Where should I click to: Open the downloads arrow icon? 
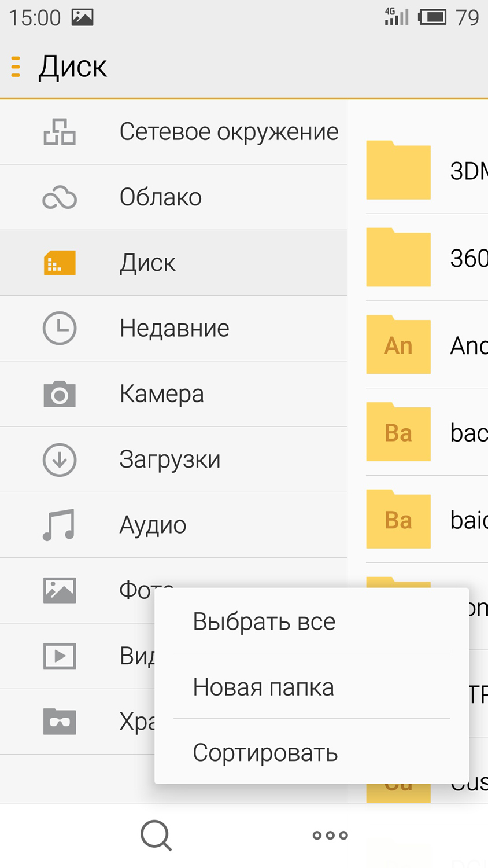(x=60, y=459)
